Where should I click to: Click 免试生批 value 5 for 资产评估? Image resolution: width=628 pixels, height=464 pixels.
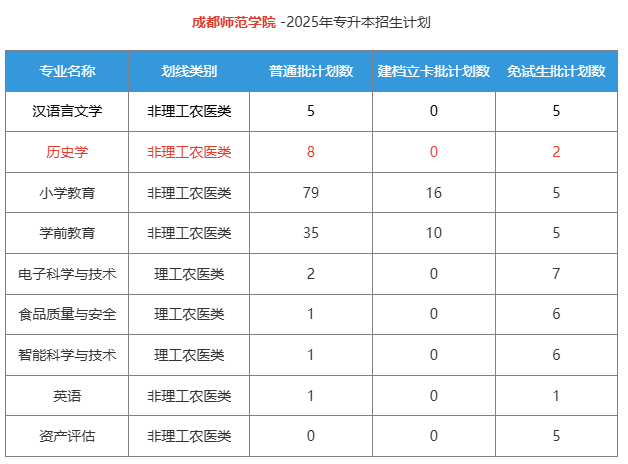(x=556, y=436)
